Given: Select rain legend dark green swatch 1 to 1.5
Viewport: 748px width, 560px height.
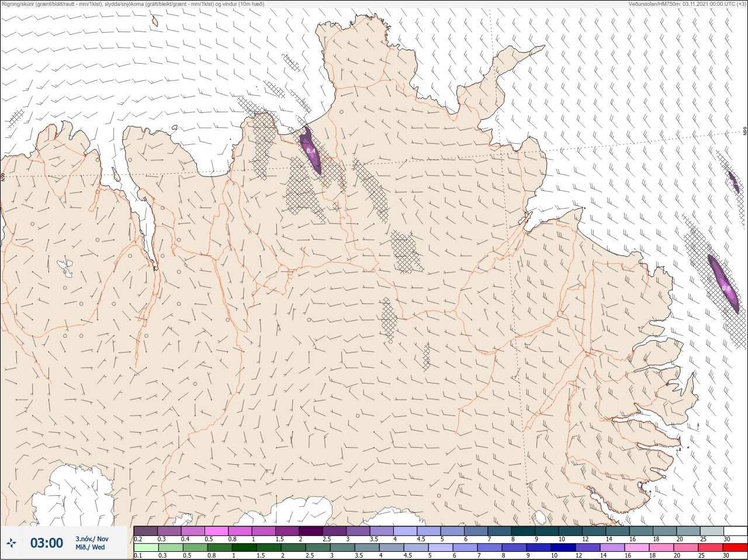Looking at the screenshot, I should [x=244, y=548].
